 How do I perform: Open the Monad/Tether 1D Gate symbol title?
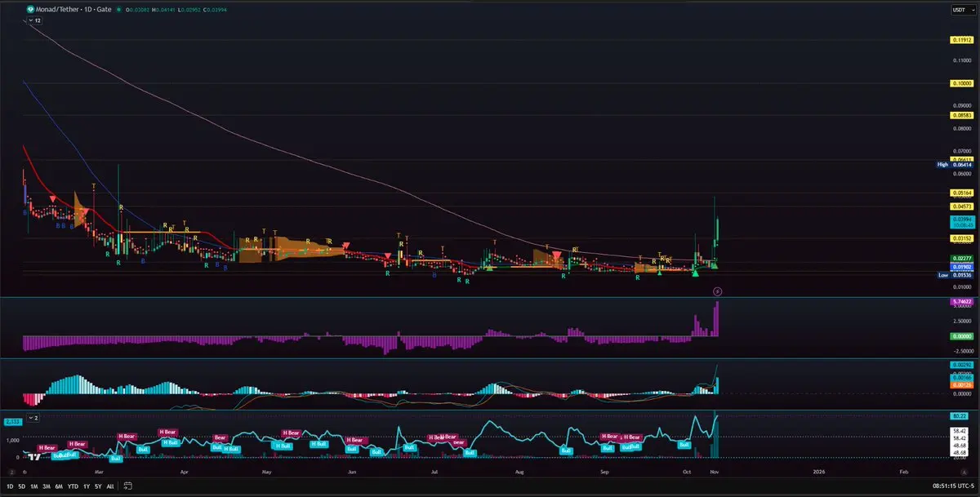click(72, 9)
